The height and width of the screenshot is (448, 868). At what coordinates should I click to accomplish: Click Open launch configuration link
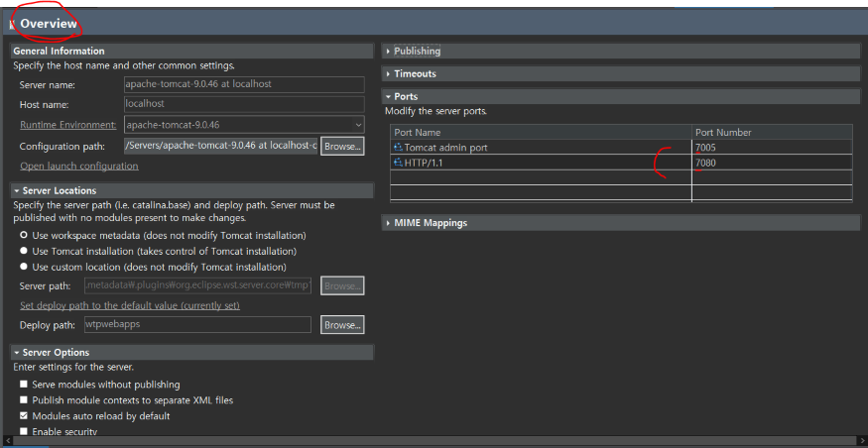(79, 166)
